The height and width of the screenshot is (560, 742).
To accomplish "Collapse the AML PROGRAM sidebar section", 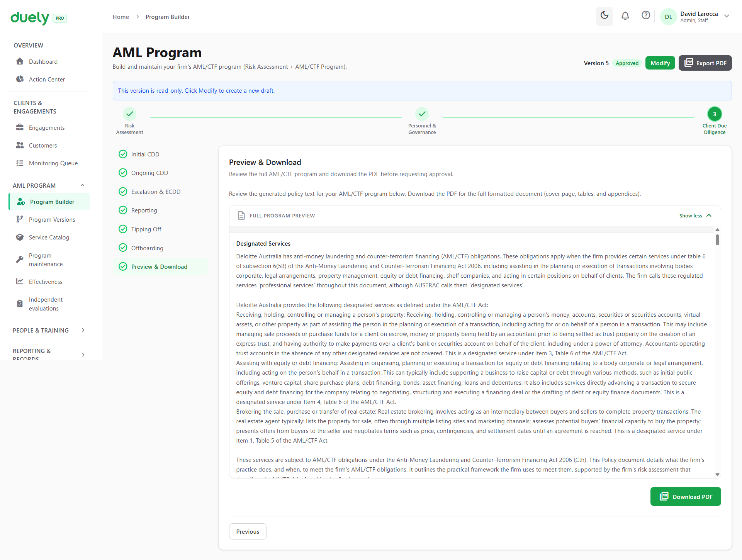I will pyautogui.click(x=82, y=185).
